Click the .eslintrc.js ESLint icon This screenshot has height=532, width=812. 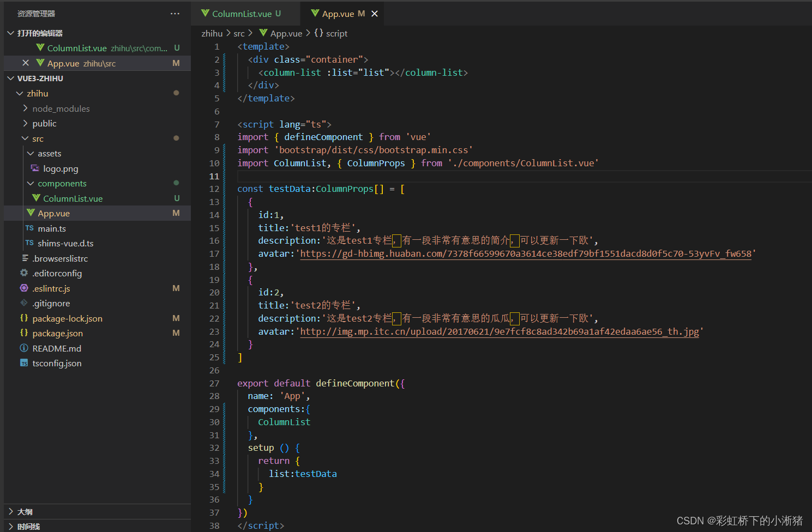[x=24, y=288]
